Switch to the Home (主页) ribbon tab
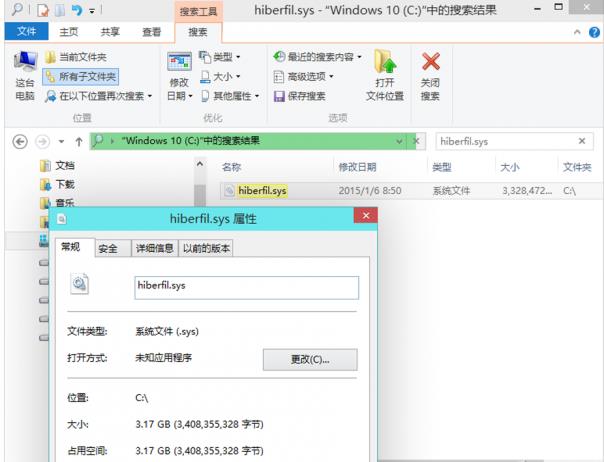 (69, 32)
